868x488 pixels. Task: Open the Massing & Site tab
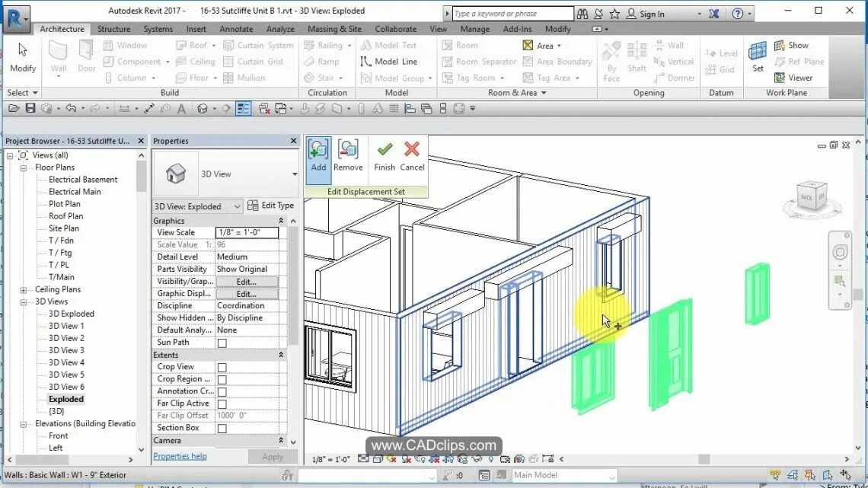coord(334,29)
